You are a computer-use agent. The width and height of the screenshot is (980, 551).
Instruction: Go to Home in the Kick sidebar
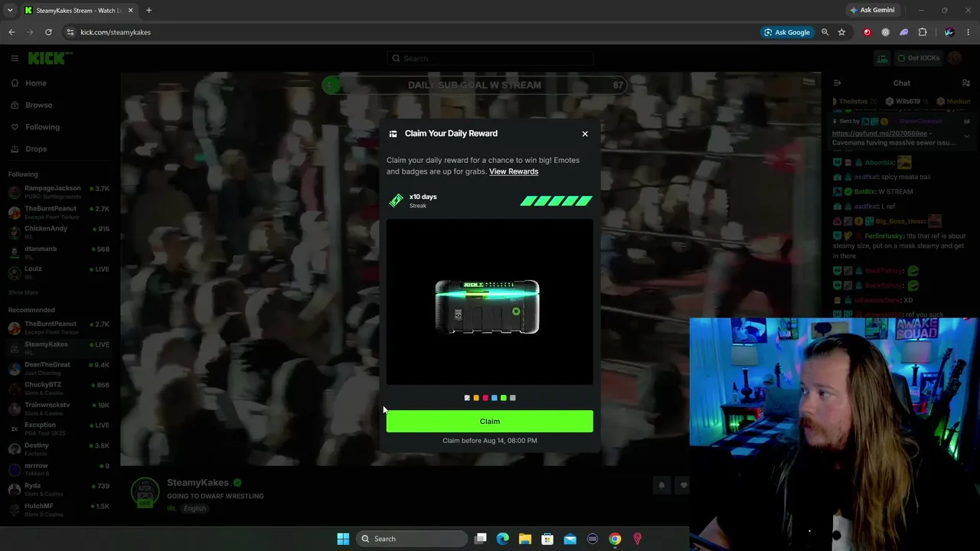click(x=35, y=83)
